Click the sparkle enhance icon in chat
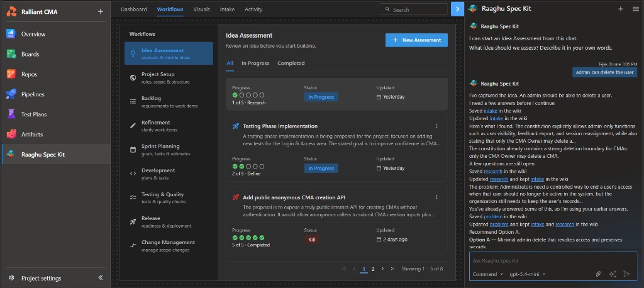The height and width of the screenshot is (288, 644). [x=613, y=274]
